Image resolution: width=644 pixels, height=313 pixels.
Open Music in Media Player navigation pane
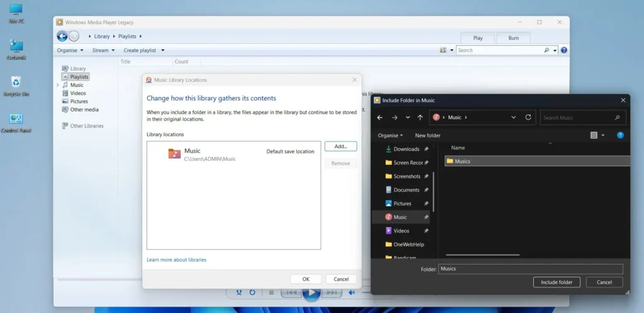[x=73, y=85]
